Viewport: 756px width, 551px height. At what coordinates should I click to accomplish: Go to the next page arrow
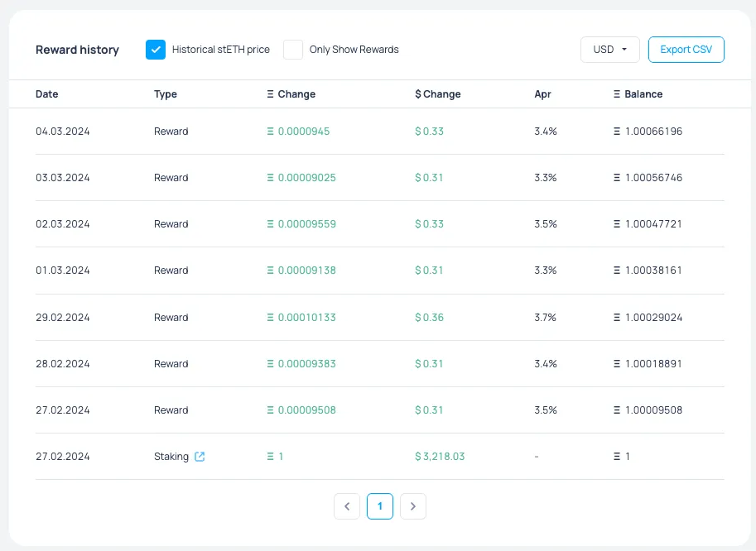413,506
